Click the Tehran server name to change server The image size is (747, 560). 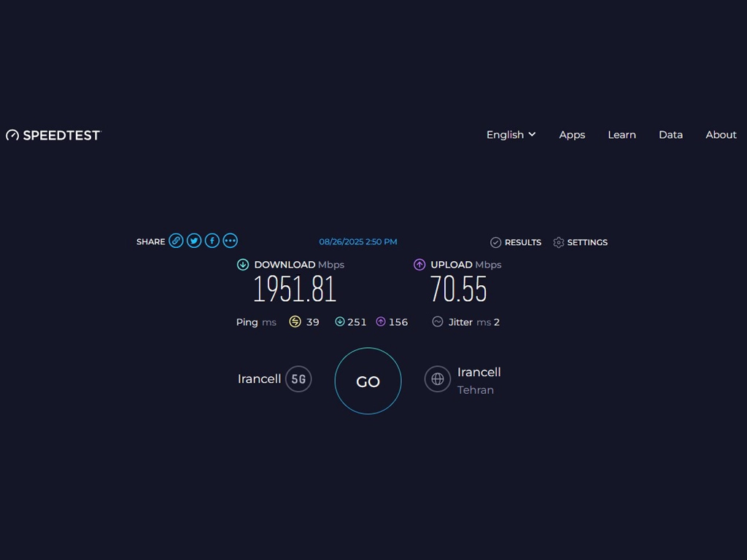point(476,390)
